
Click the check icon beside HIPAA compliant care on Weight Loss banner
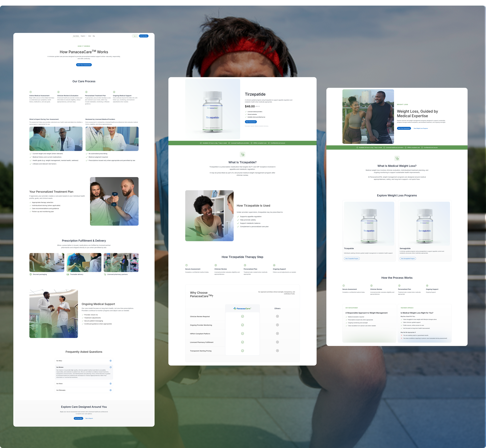tap(406, 147)
